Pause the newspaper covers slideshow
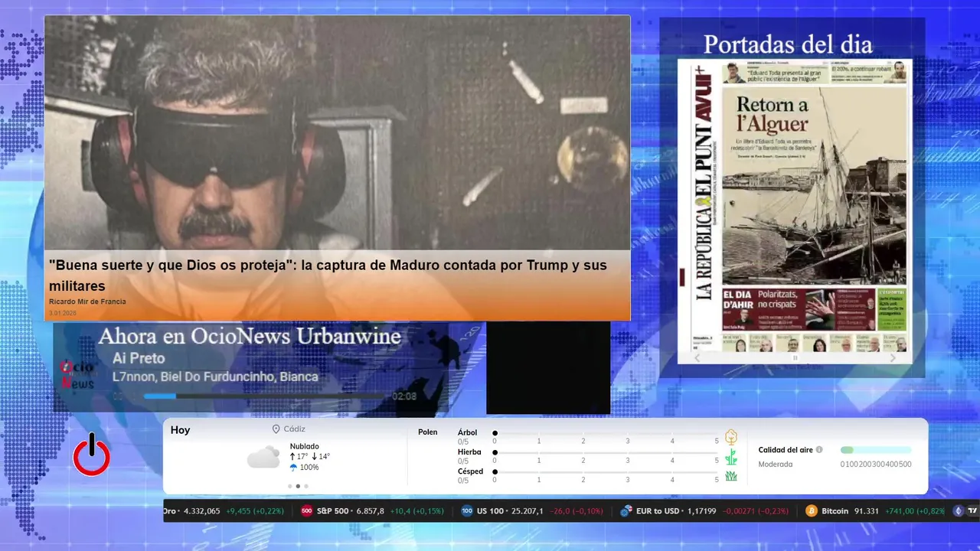980x551 pixels. click(795, 357)
